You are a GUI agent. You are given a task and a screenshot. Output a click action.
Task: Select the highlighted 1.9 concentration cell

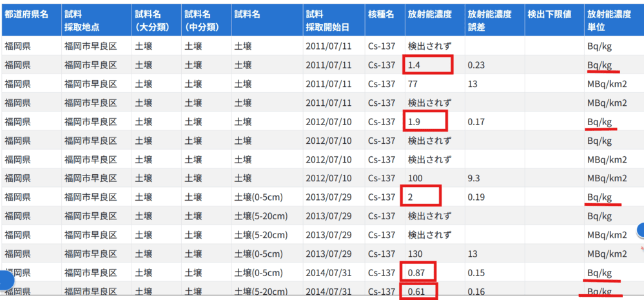click(425, 121)
